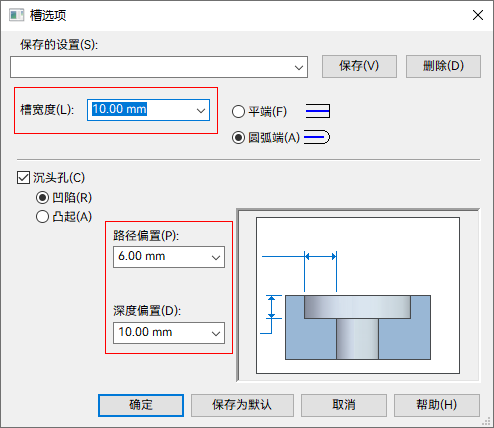Expand the 路径偏置 value dropdown
This screenshot has height=428, width=494.
point(216,257)
